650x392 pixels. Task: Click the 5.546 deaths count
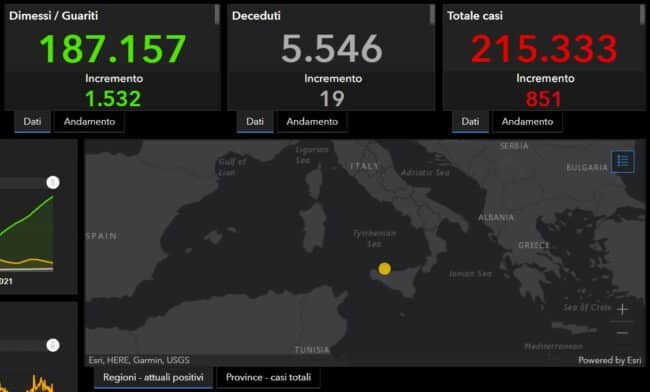(332, 49)
